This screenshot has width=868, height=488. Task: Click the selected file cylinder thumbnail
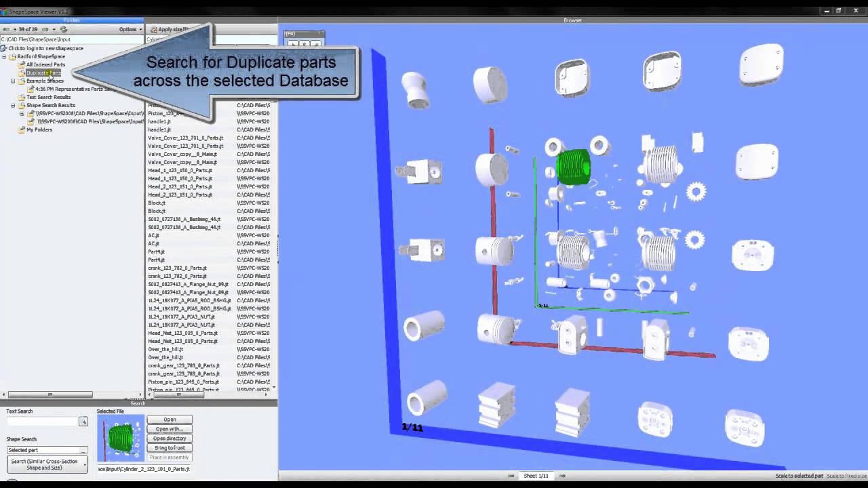point(121,439)
